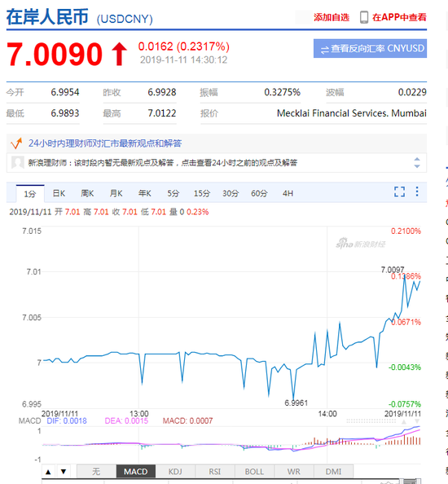Switch to 5分 chart tab

pos(173,194)
